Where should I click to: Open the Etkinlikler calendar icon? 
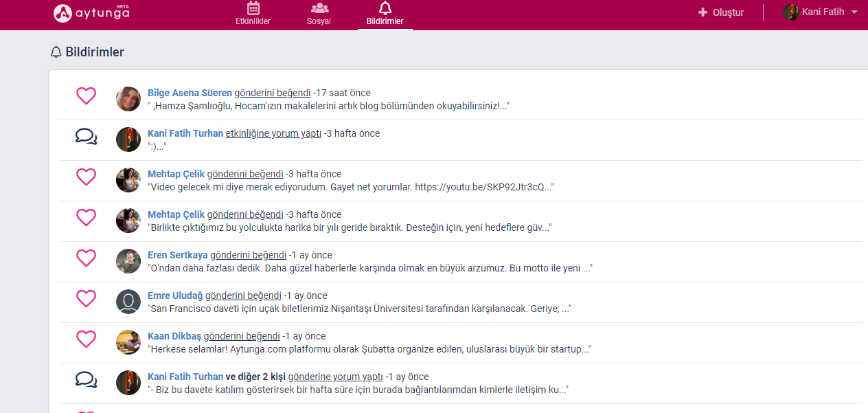(x=253, y=8)
